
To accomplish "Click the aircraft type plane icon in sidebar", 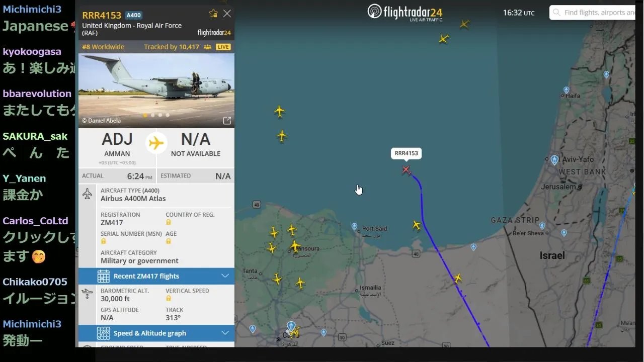I will click(x=88, y=194).
